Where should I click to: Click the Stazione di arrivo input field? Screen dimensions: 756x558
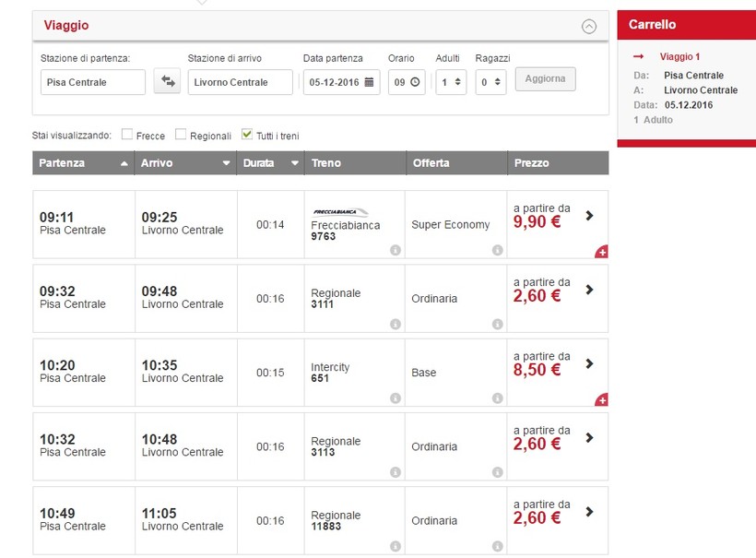240,82
